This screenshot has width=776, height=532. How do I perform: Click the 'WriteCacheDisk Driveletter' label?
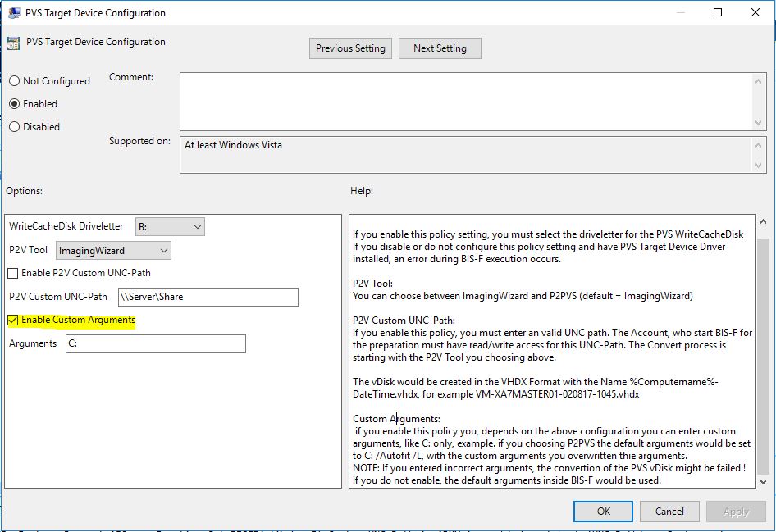(x=66, y=226)
